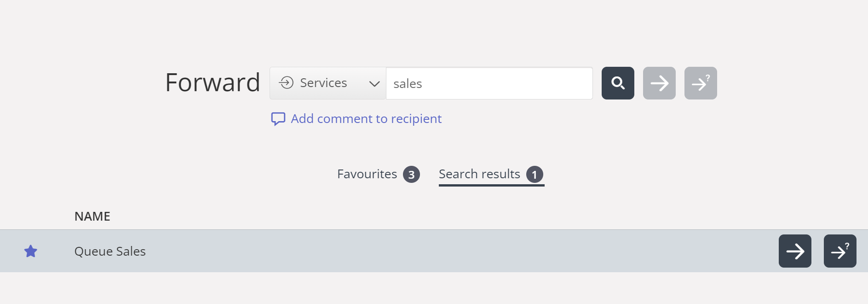The image size is (868, 304).
Task: Click the NAME column header
Action: pyautogui.click(x=92, y=216)
